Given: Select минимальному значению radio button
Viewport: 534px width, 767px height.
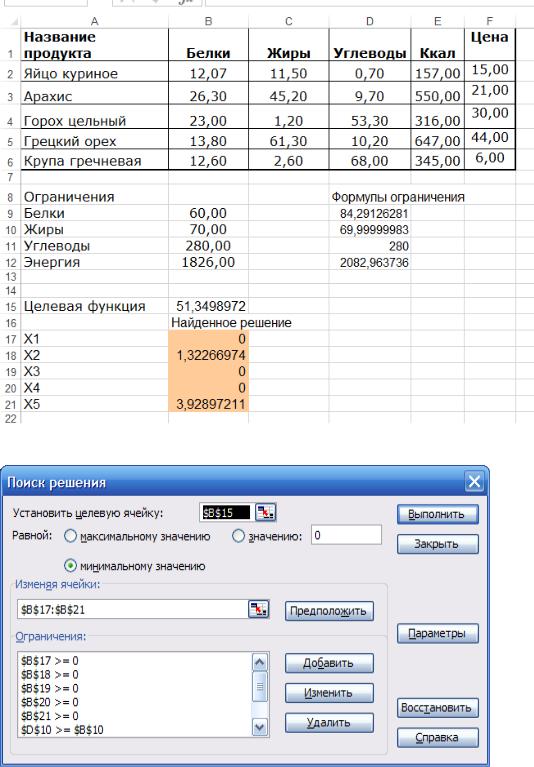Looking at the screenshot, I should pyautogui.click(x=70, y=566).
